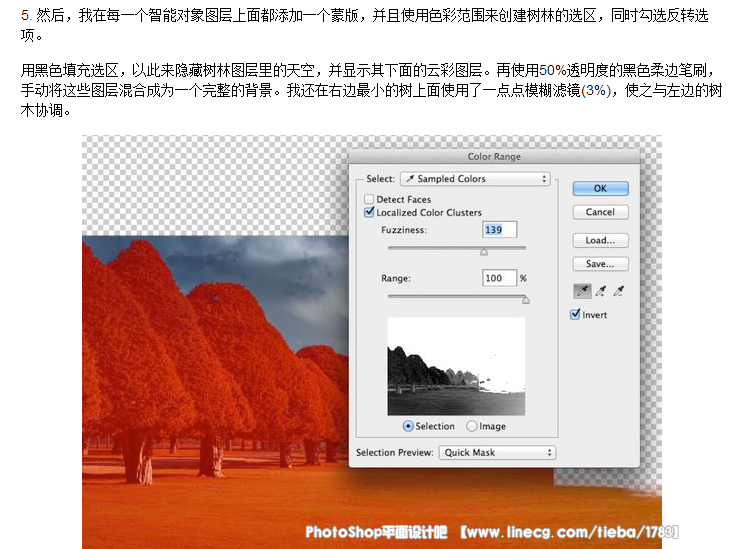The image size is (729, 549).
Task: Click the black-and-white selection preview thumbnail
Action: click(x=456, y=366)
